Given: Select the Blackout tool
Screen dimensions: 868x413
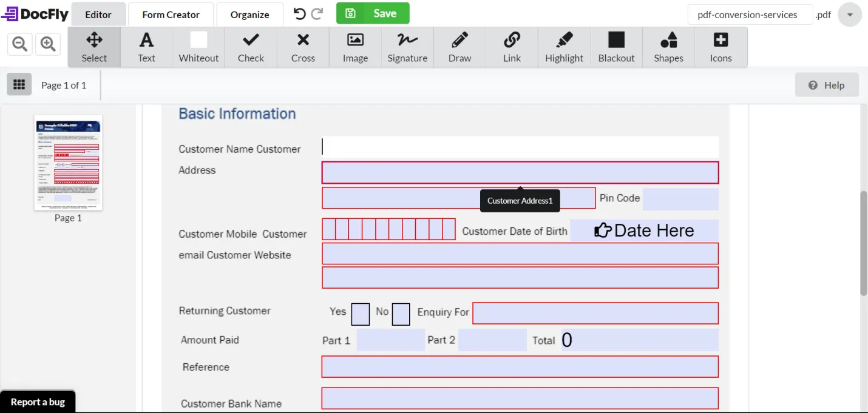Looking at the screenshot, I should [x=616, y=47].
